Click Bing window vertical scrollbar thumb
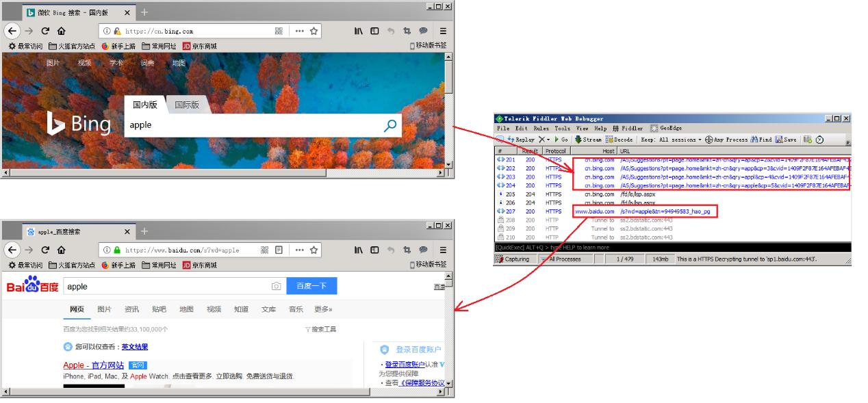This screenshot has height=403, width=868. [x=449, y=77]
